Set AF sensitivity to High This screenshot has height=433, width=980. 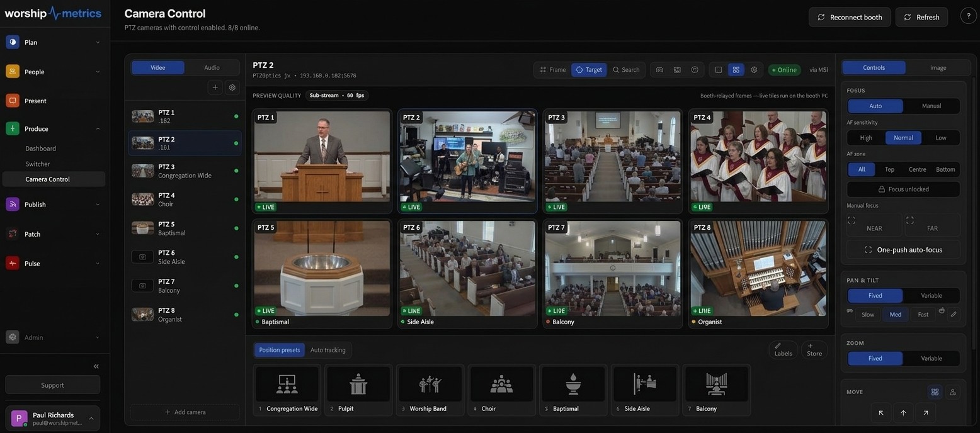point(866,138)
